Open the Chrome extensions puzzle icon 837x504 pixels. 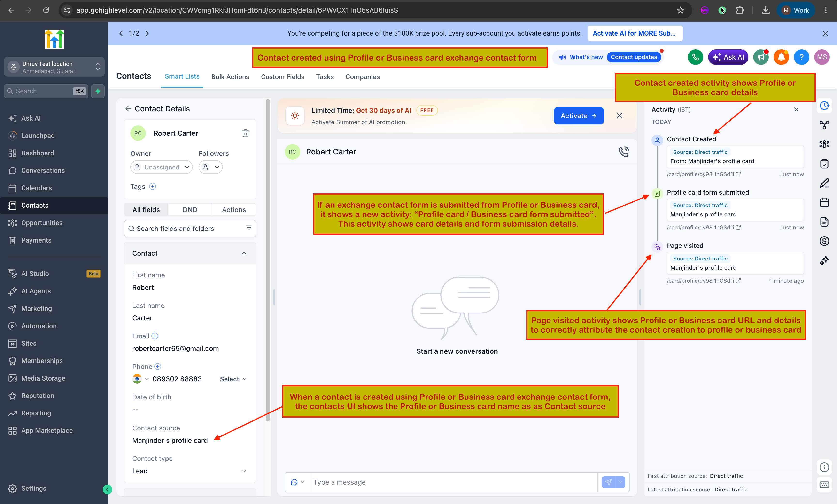coord(740,10)
